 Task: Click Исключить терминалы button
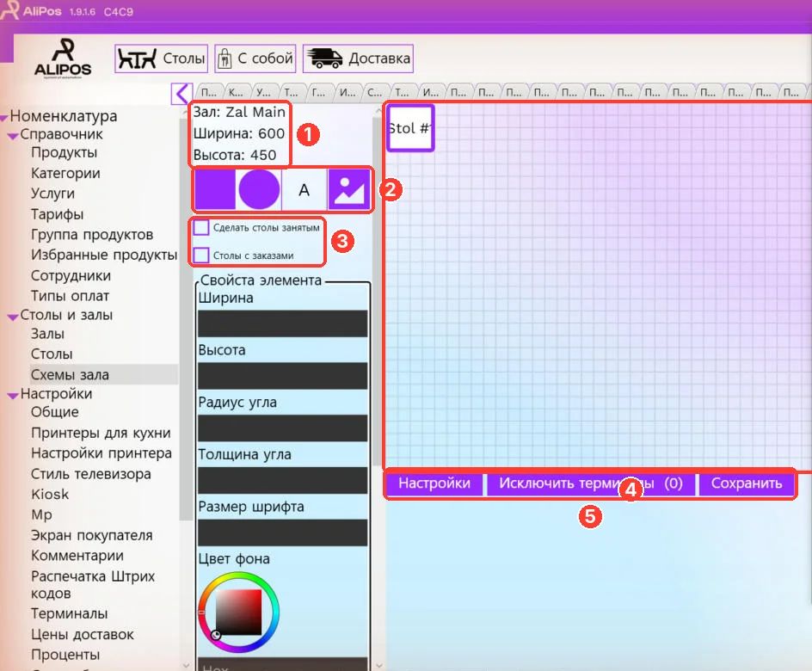point(590,483)
